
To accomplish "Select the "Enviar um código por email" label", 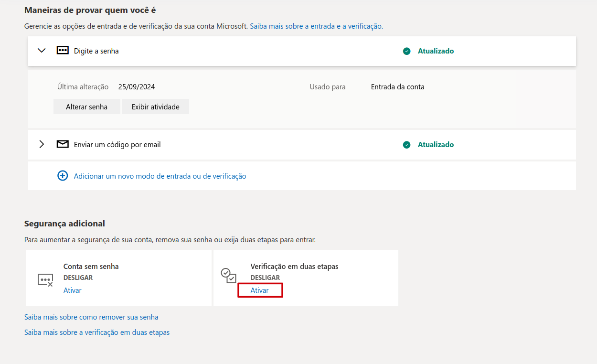I will (117, 145).
